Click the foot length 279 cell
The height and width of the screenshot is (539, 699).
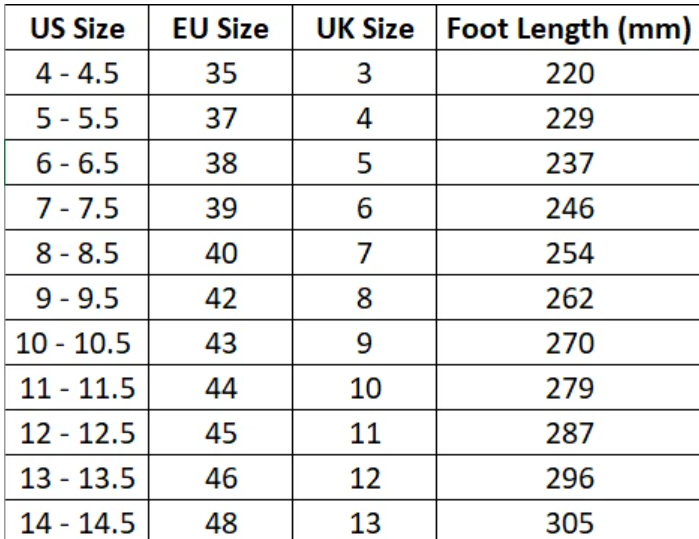[568, 387]
